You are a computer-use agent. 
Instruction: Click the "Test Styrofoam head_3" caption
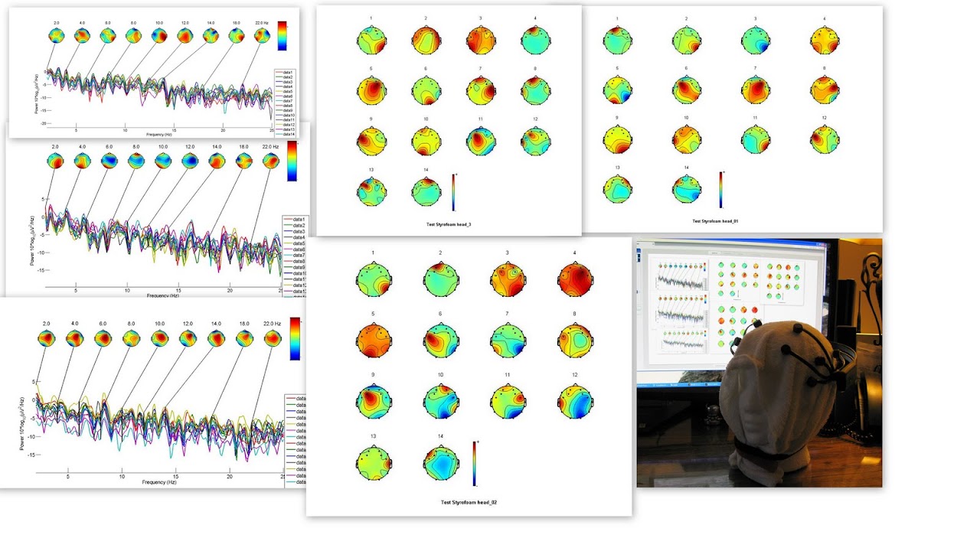(449, 223)
